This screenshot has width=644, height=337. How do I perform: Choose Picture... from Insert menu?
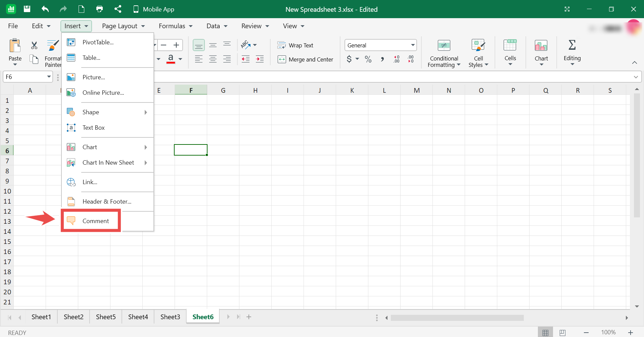(x=107, y=77)
